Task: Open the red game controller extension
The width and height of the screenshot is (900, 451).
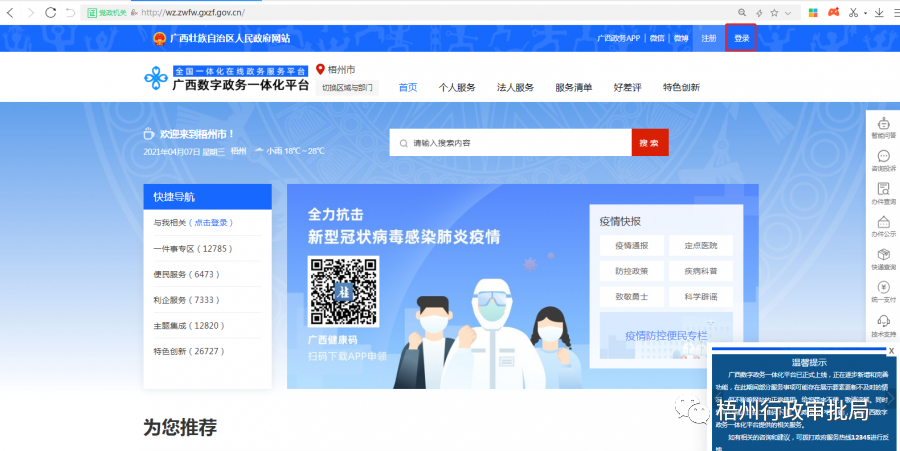Action: pos(833,12)
